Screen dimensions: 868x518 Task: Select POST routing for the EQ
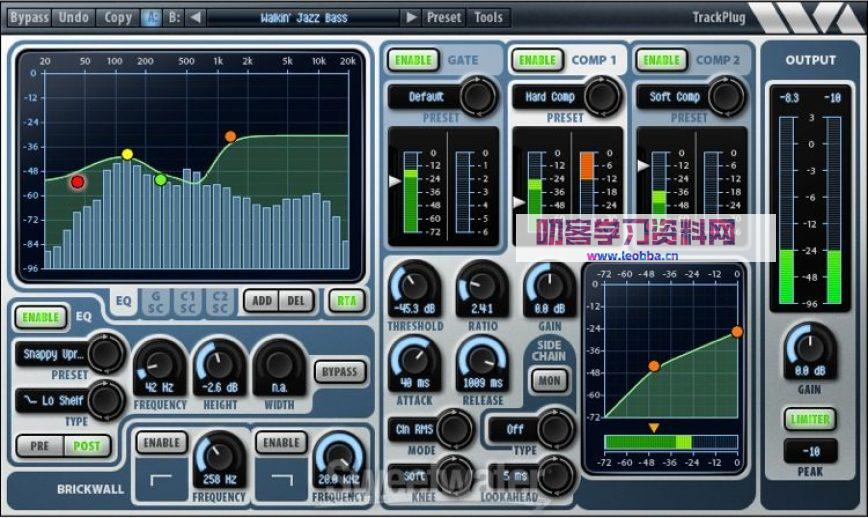click(87, 446)
